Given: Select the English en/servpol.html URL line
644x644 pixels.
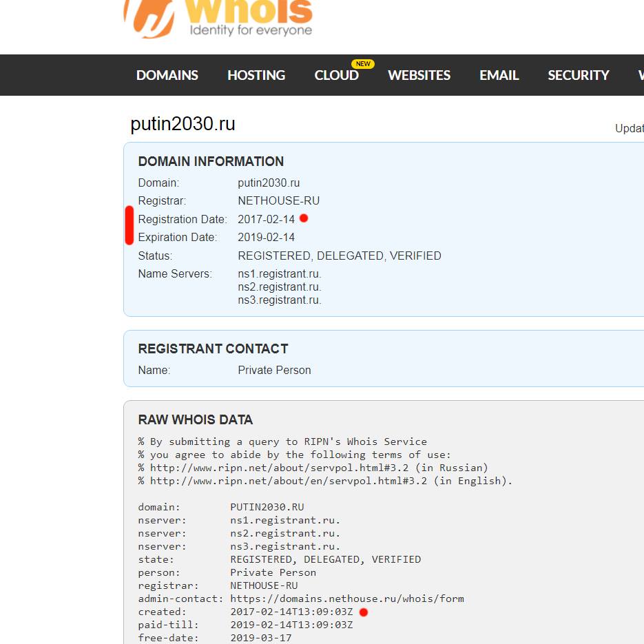Looking at the screenshot, I should [x=325, y=481].
